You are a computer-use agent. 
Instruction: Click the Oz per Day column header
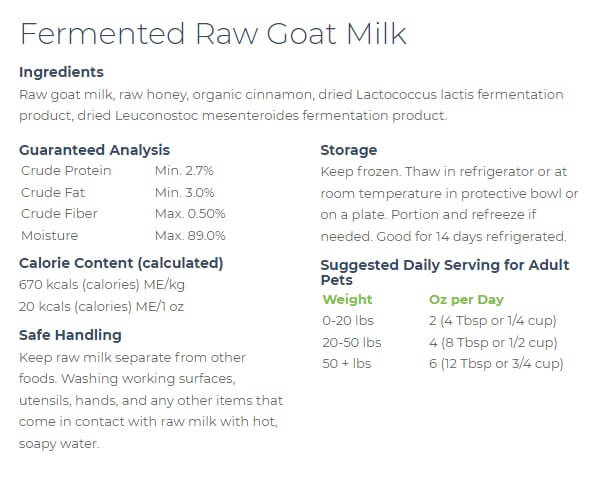coord(466,300)
